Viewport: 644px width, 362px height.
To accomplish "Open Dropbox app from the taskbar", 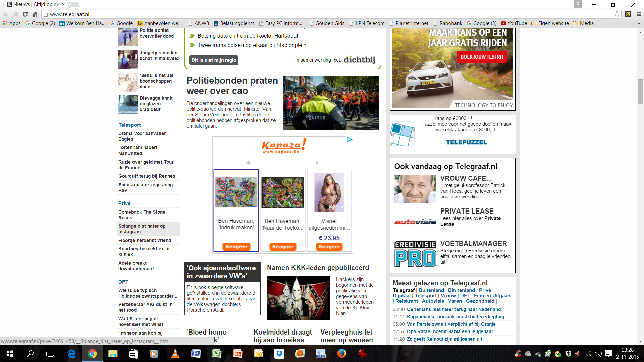I will coord(279,354).
